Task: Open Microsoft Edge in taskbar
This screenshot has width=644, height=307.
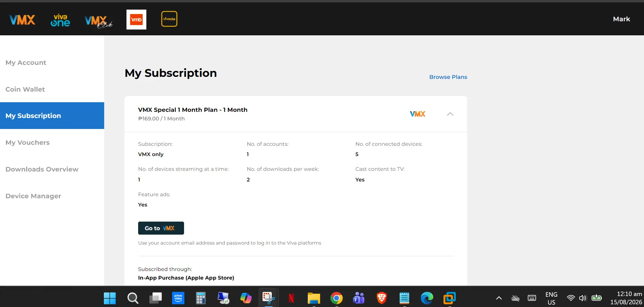Action: click(427, 298)
